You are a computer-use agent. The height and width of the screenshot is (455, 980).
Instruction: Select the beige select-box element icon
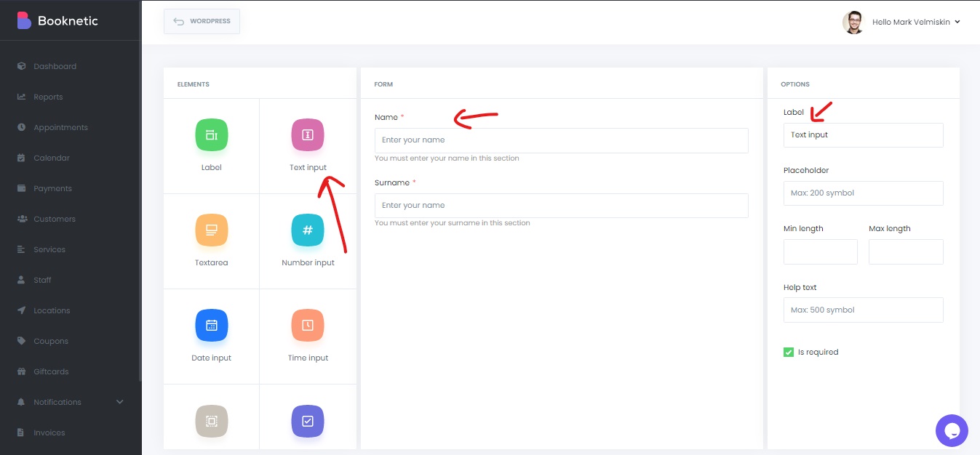tap(212, 421)
